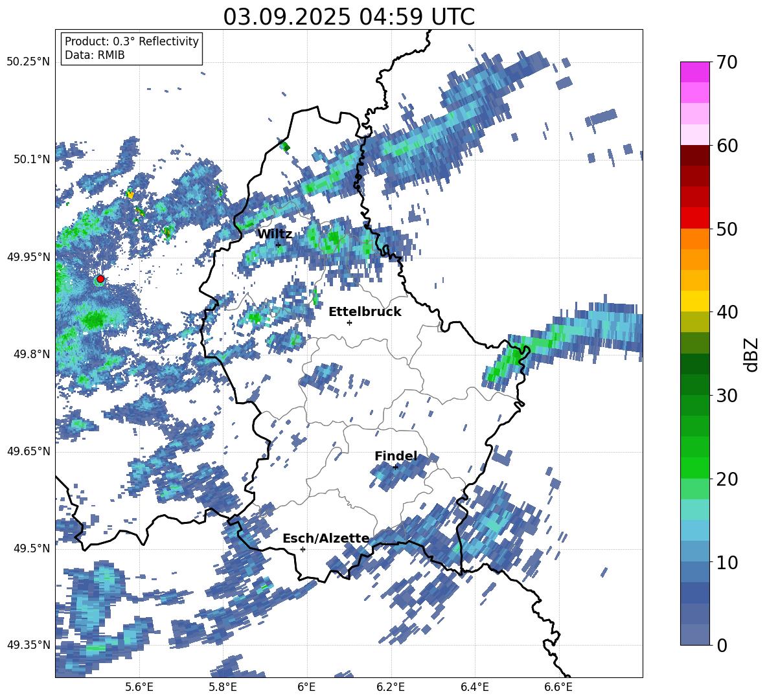
Task: Click the title 03.09.2025 04:59 UTC
Action: point(349,17)
